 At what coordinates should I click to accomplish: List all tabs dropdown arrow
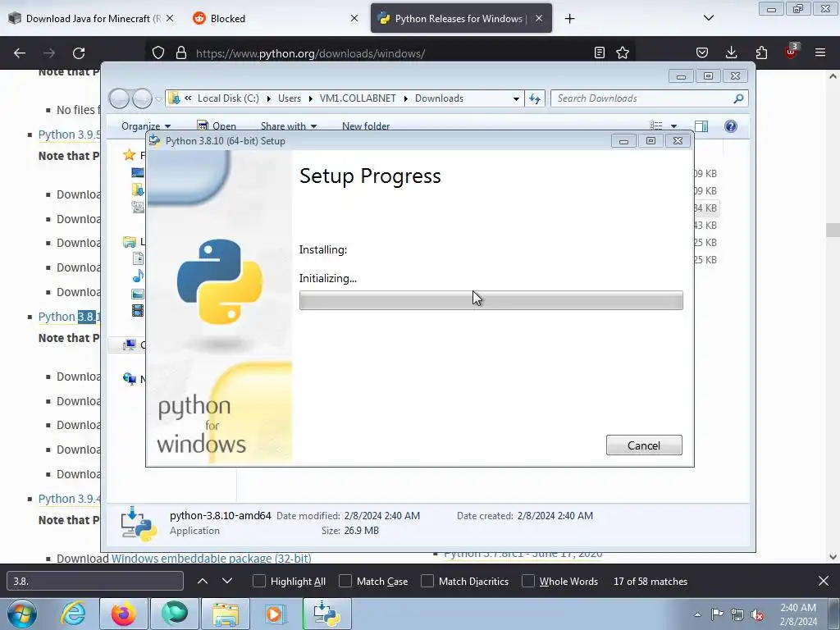click(708, 18)
